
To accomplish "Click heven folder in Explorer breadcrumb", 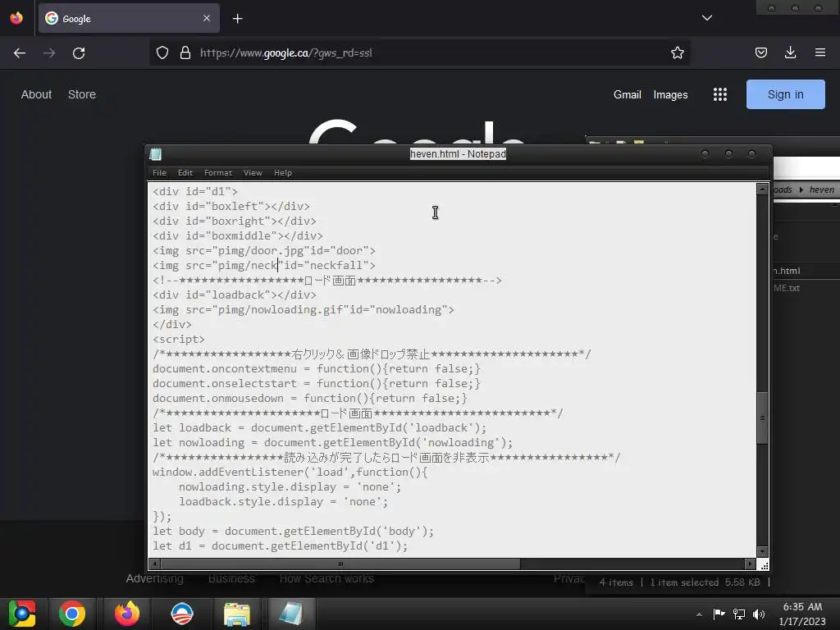I will click(821, 189).
